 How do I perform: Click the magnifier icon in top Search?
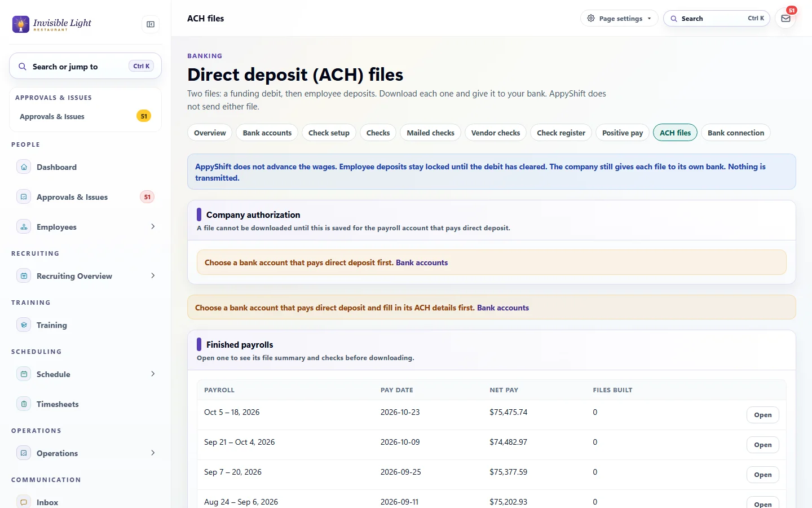tap(674, 19)
